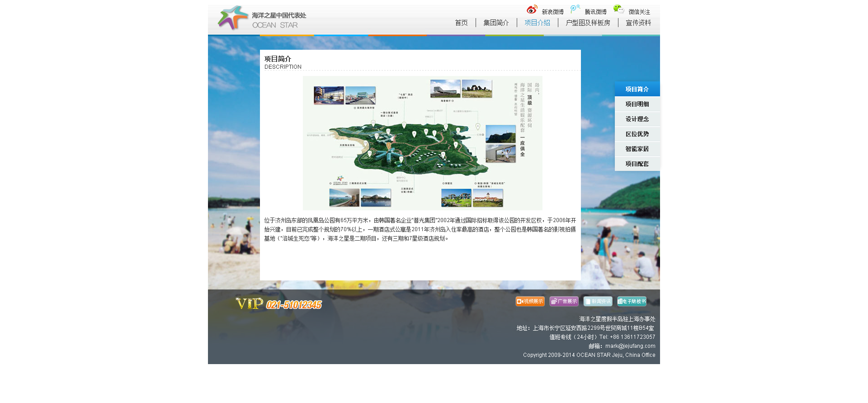
Task: Switch to the 设计理念 sidebar tab
Action: 637,119
